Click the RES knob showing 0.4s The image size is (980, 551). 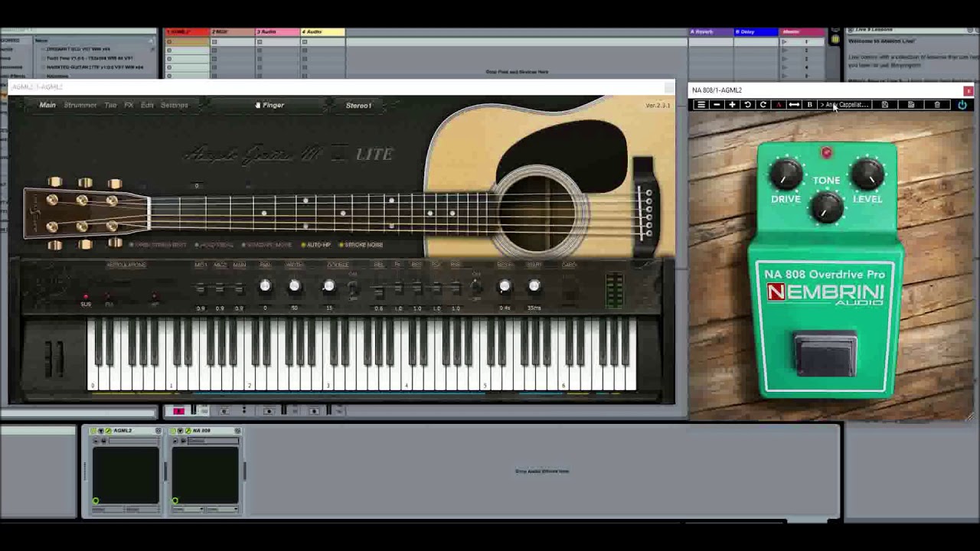click(x=505, y=286)
